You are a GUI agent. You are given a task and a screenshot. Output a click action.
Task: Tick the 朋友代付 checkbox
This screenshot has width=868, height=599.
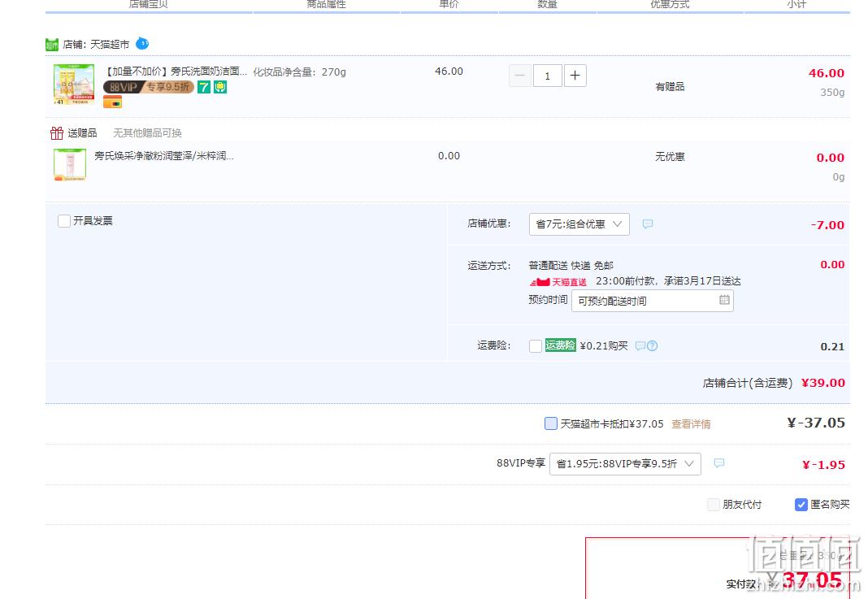coord(714,505)
